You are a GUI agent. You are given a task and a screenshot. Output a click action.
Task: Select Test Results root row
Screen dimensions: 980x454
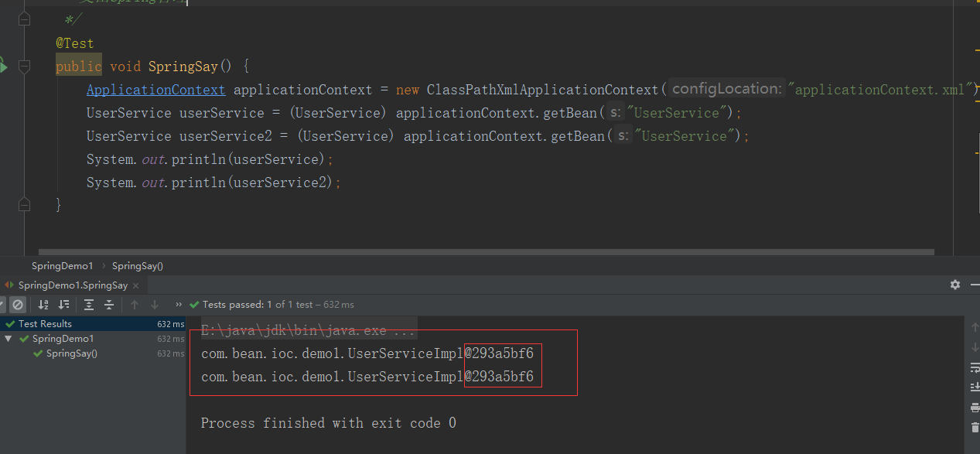(x=93, y=324)
